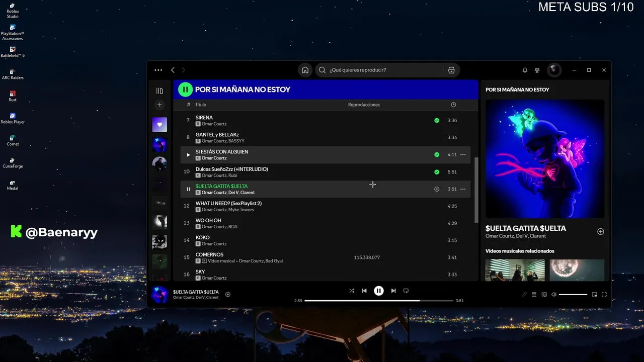The height and width of the screenshot is (362, 644).
Task: Open the Spotify three-dots app menu
Action: [158, 70]
